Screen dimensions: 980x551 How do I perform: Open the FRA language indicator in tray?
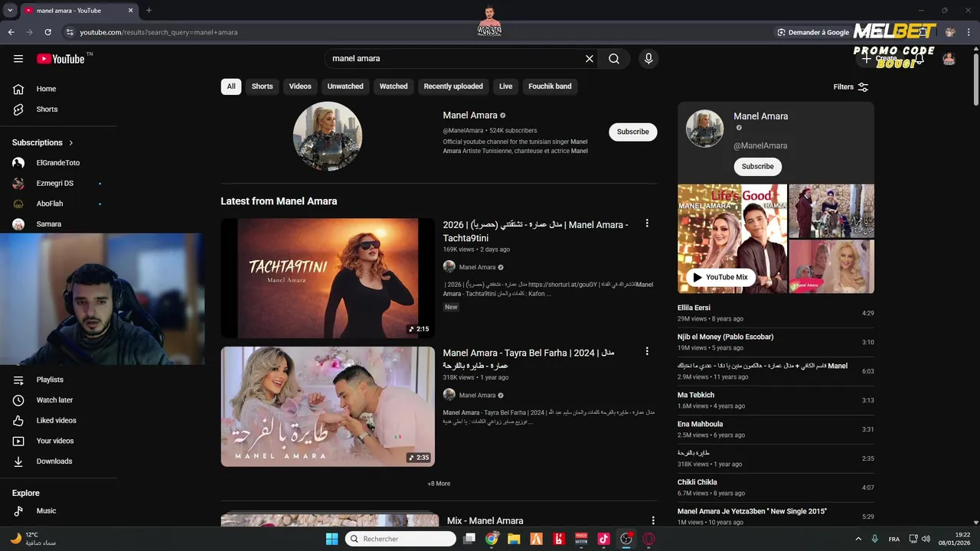tap(894, 539)
